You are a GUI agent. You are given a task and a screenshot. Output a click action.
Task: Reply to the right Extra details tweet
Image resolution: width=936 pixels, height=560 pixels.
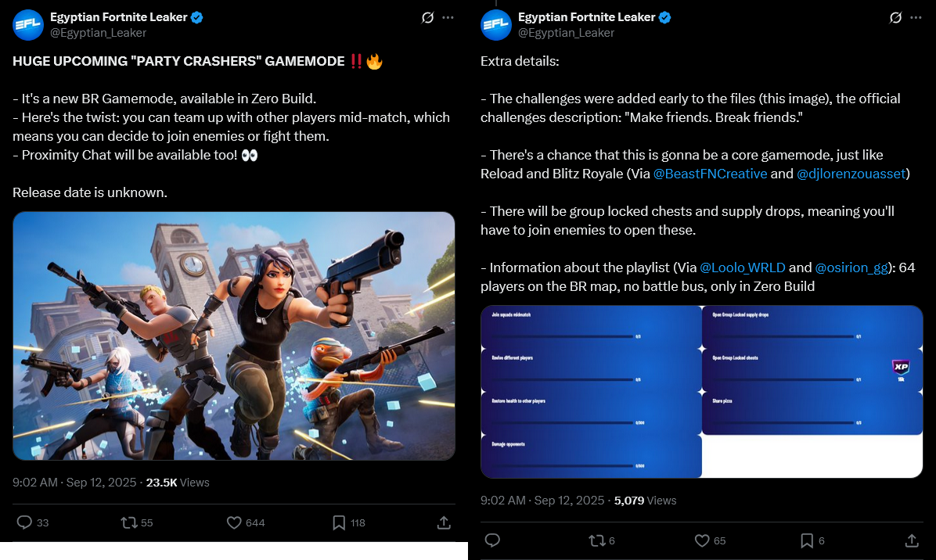[x=492, y=541]
